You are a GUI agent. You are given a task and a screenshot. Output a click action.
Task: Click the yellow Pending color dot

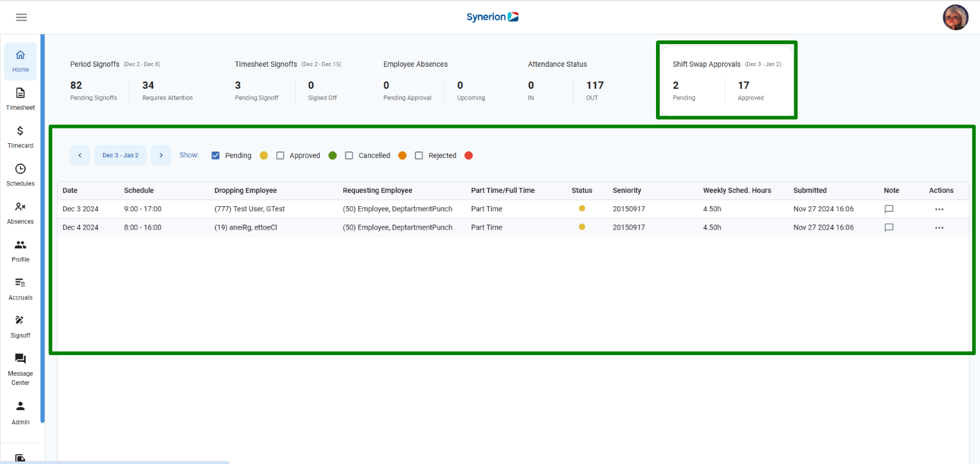point(264,155)
